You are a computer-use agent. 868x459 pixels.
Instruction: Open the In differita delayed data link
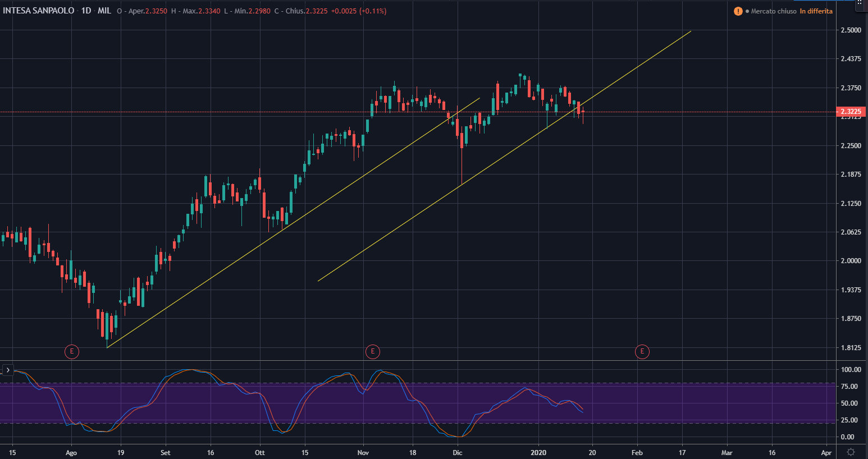816,11
